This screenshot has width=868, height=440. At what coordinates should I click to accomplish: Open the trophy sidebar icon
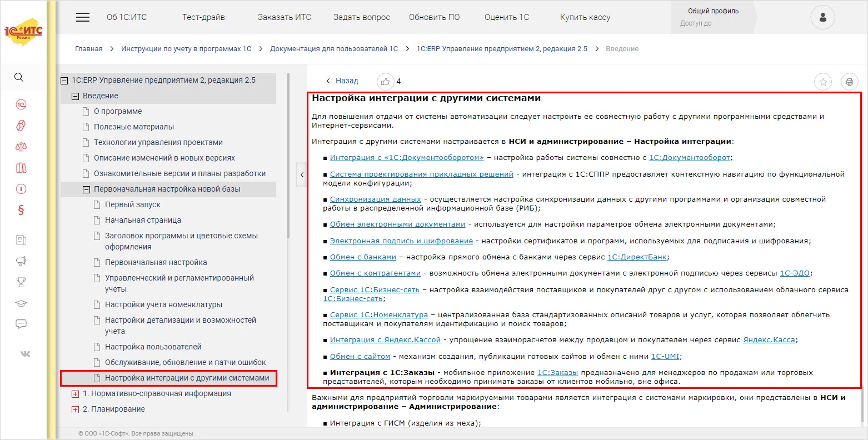pyautogui.click(x=21, y=282)
